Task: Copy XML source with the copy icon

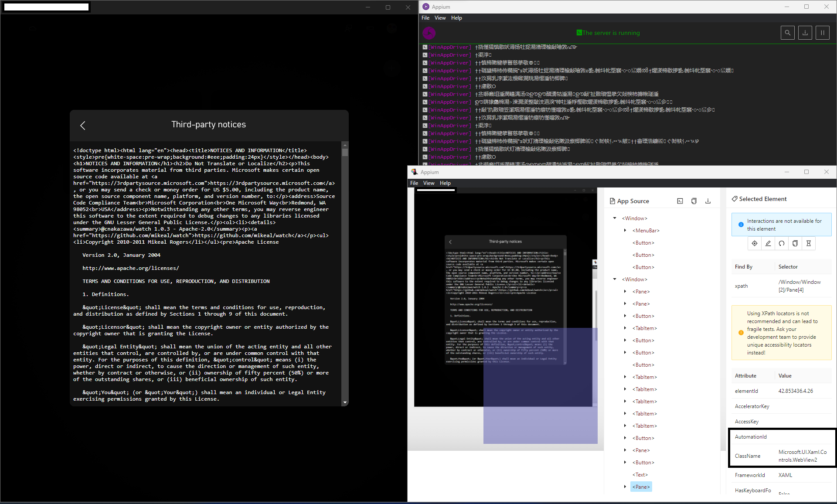Action: [694, 201]
